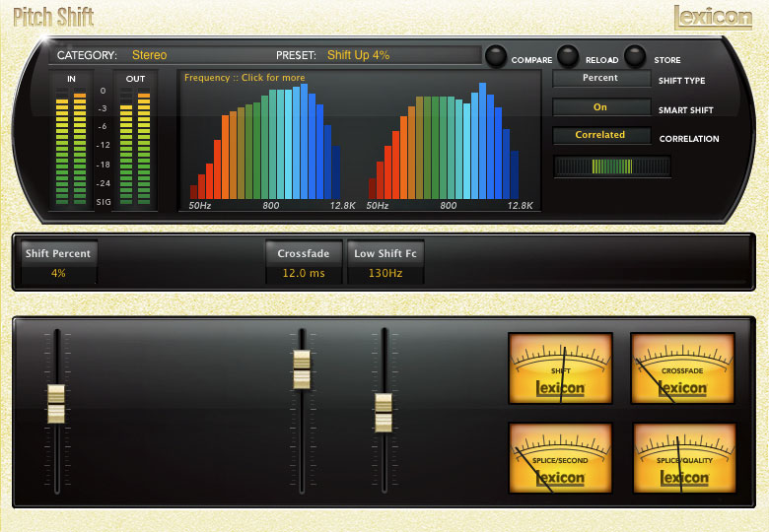Click the CORRELATION label
Screen dimensions: 769x532
(689, 139)
